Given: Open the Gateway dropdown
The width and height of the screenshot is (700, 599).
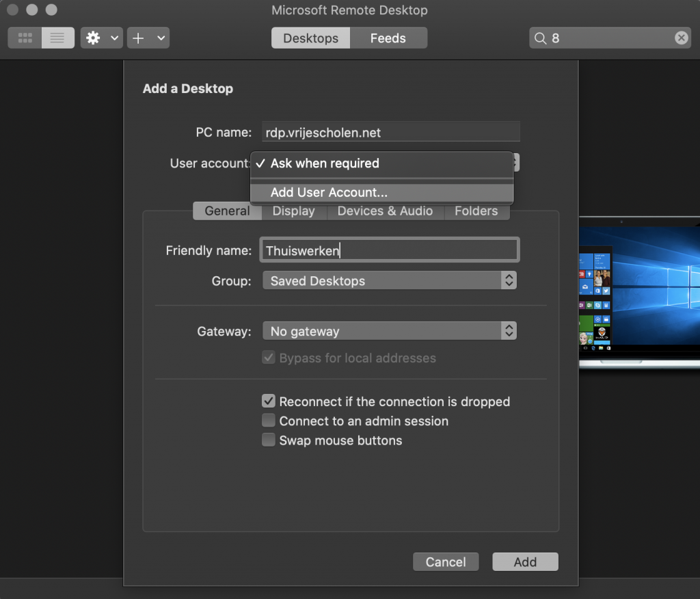Looking at the screenshot, I should point(389,331).
